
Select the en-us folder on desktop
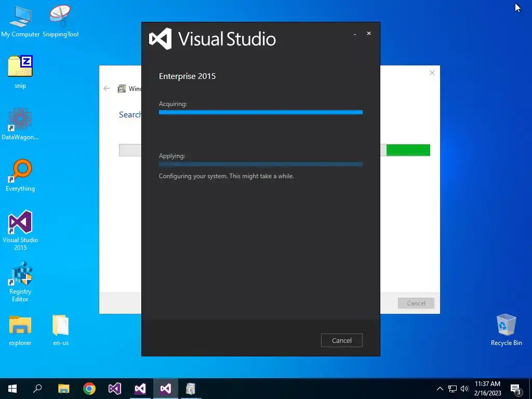[61, 330]
